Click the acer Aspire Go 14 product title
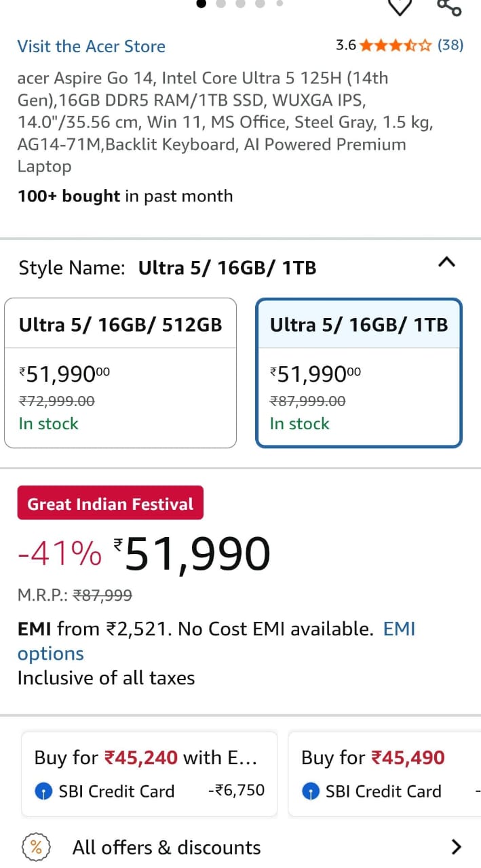This screenshot has height=868, width=481. pos(212,122)
